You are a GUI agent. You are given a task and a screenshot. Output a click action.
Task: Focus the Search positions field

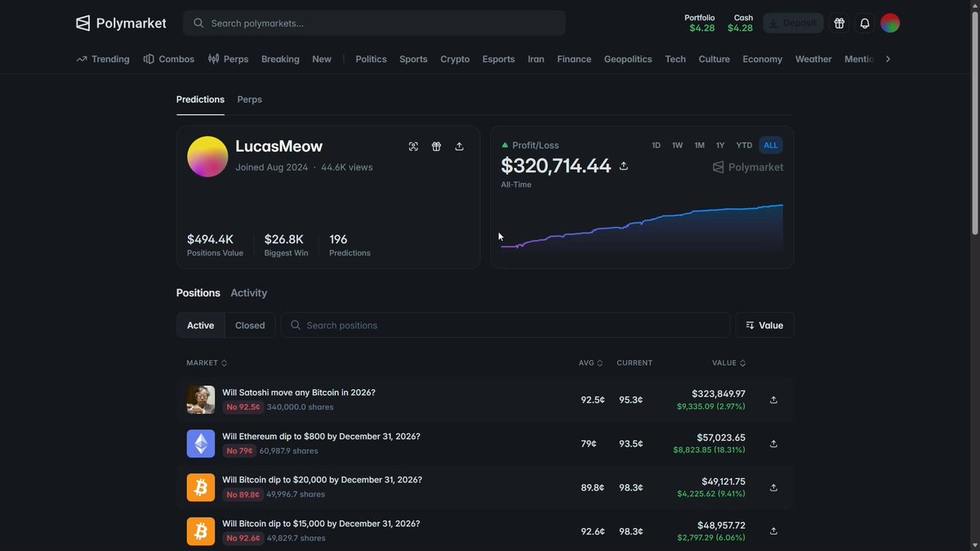pos(506,325)
